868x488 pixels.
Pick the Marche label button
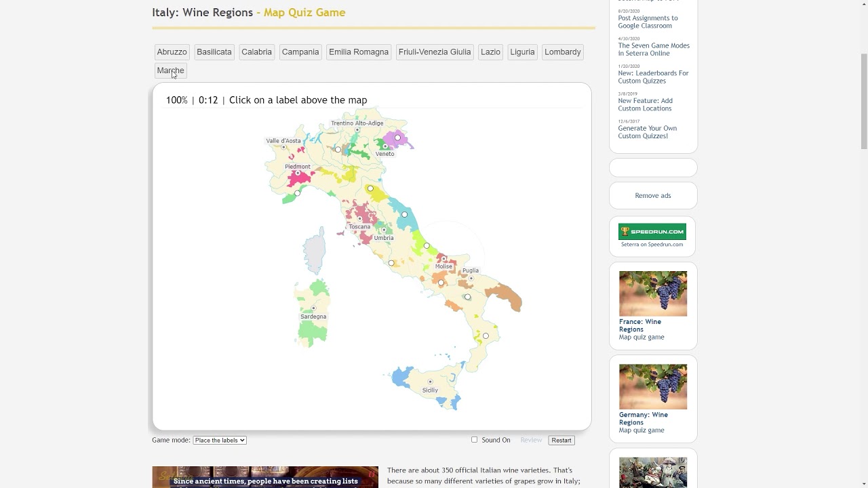pyautogui.click(x=170, y=70)
